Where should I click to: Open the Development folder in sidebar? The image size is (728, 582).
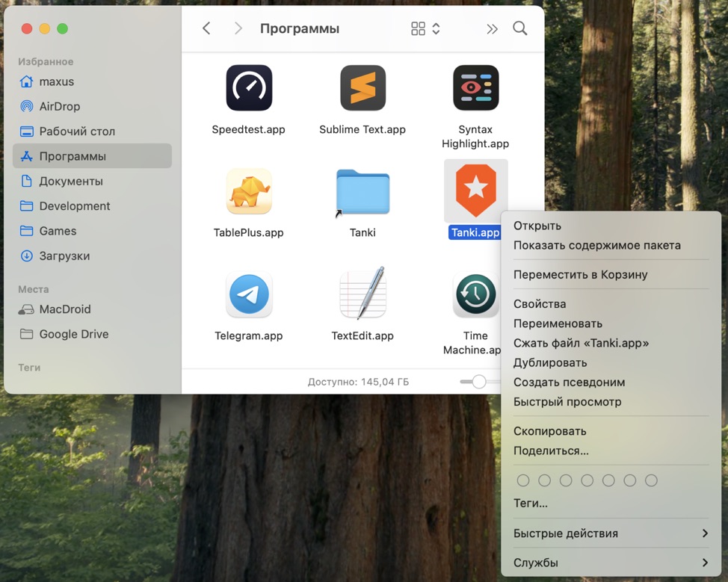click(93, 205)
